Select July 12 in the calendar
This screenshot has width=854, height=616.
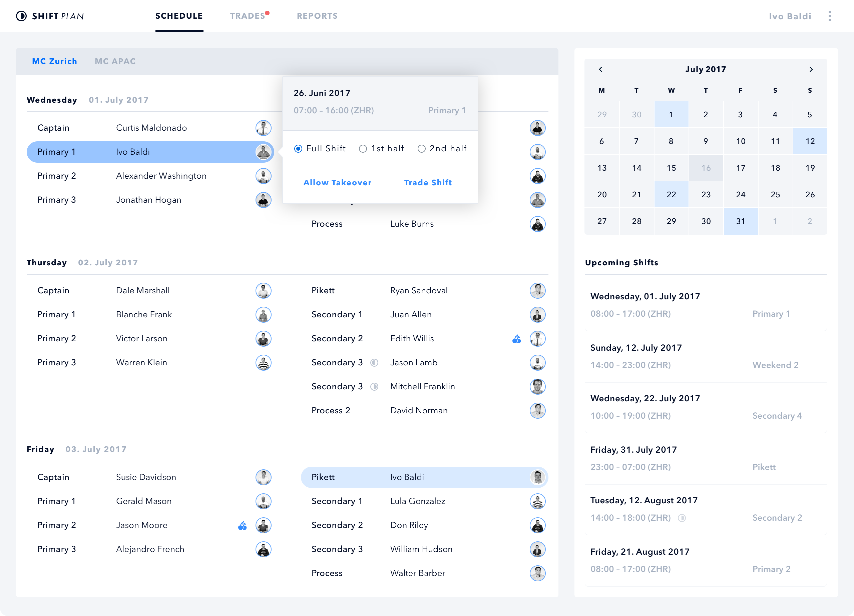click(x=810, y=141)
